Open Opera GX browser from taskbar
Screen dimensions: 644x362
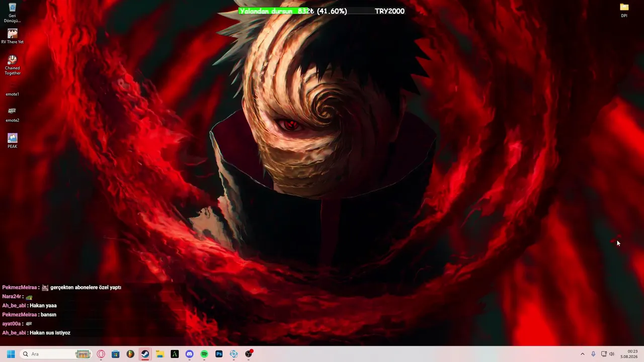[x=101, y=354]
